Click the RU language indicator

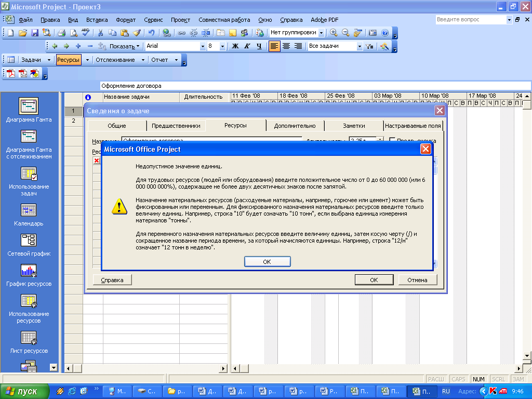446,391
